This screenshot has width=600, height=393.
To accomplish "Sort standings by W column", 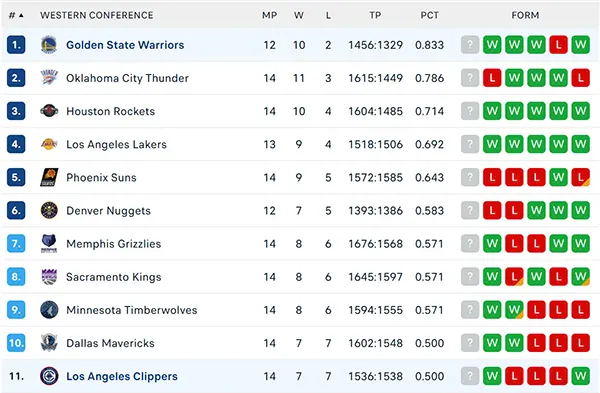I will pyautogui.click(x=299, y=15).
